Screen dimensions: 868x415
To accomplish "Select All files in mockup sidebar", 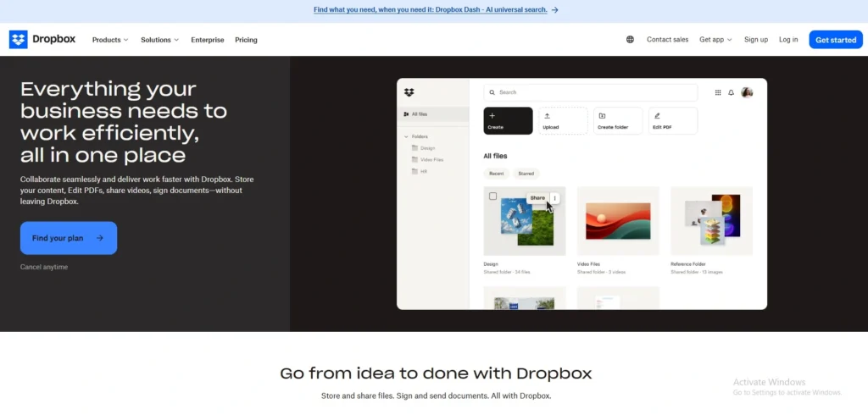I will pos(433,114).
